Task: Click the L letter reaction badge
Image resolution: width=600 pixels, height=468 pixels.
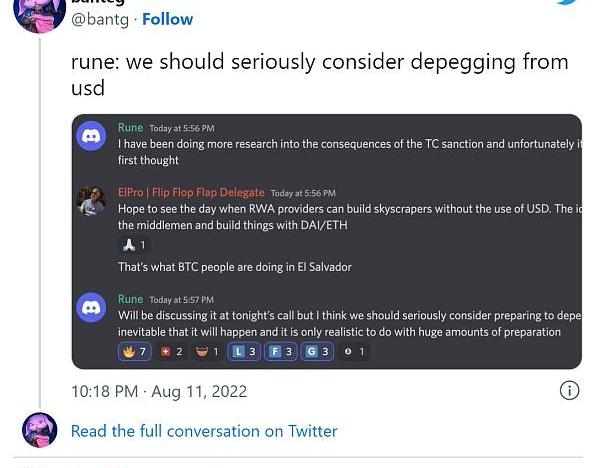Action: (244, 351)
